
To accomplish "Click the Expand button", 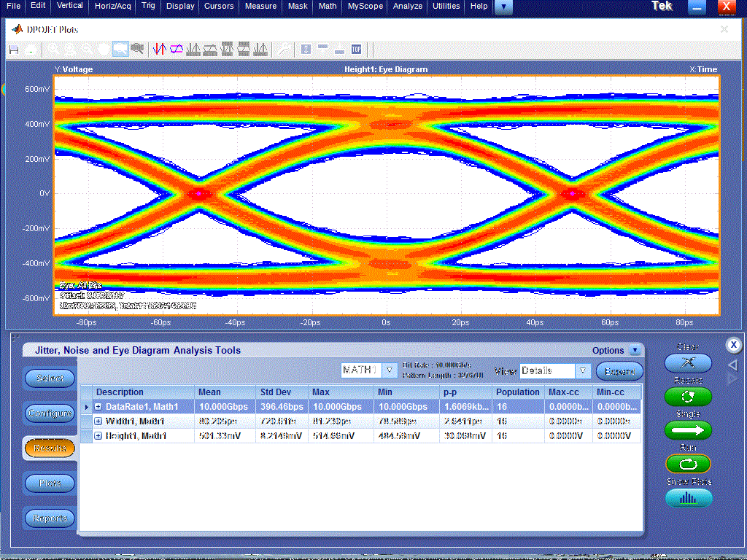I will [x=619, y=371].
